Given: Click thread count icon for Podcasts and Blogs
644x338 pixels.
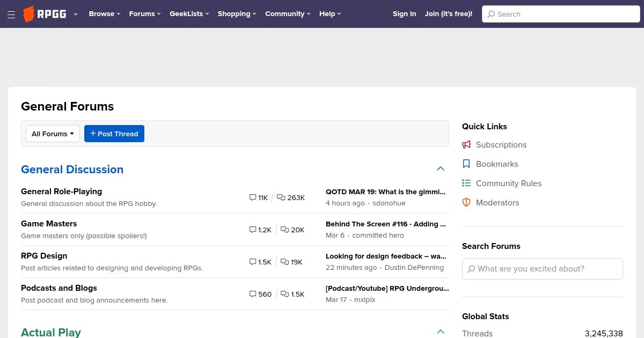Looking at the screenshot, I should pyautogui.click(x=253, y=294).
